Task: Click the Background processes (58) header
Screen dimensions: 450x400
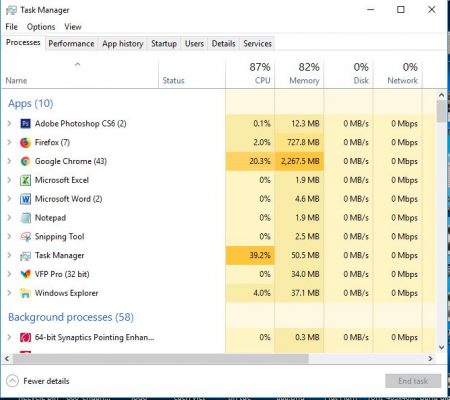Action: [71, 317]
